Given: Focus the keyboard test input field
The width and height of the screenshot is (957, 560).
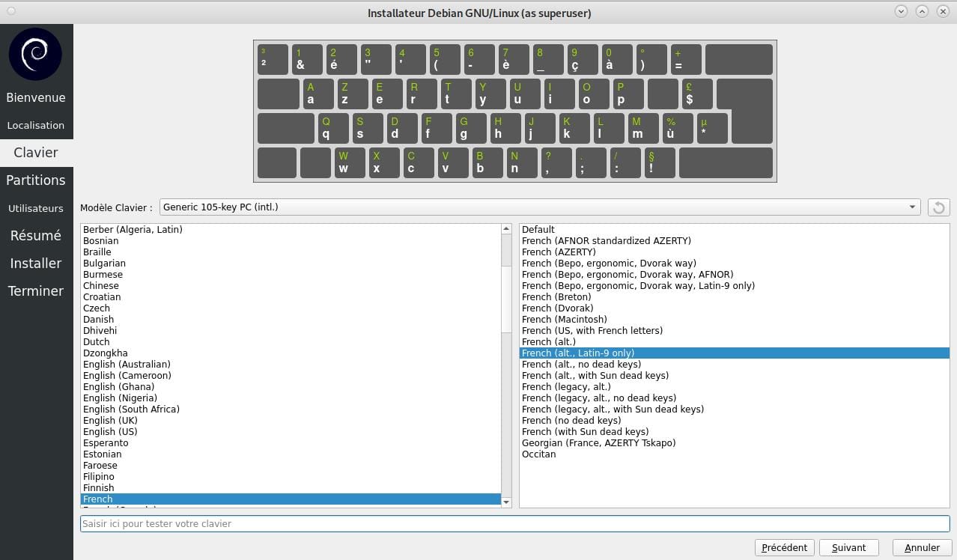Looking at the screenshot, I should coord(514,523).
